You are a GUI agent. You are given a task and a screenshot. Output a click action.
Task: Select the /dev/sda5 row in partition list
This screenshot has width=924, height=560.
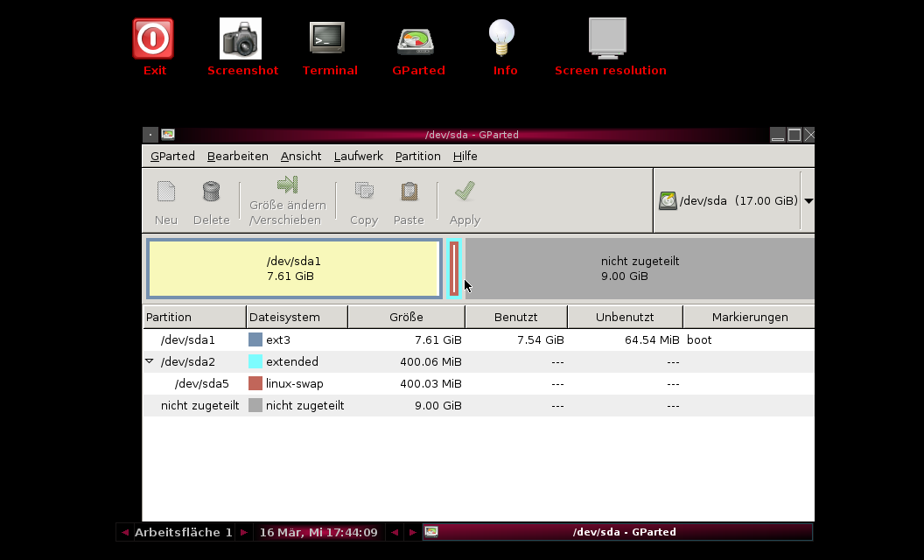[x=478, y=383]
